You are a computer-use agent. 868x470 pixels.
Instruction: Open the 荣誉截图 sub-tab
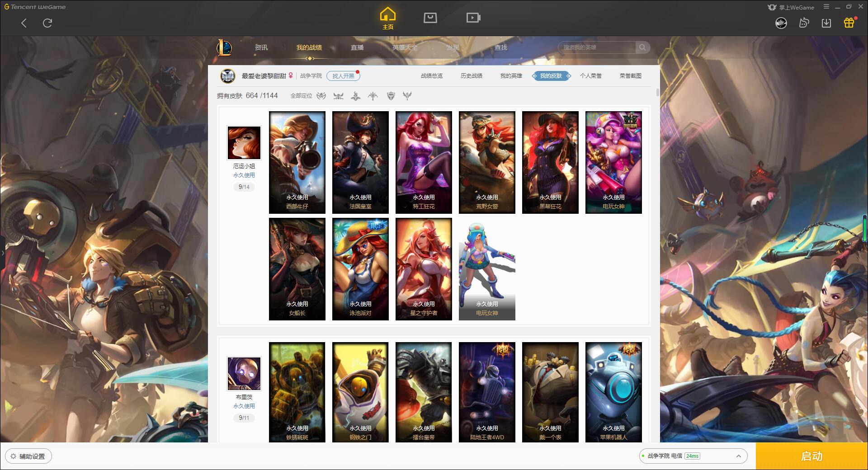point(631,76)
